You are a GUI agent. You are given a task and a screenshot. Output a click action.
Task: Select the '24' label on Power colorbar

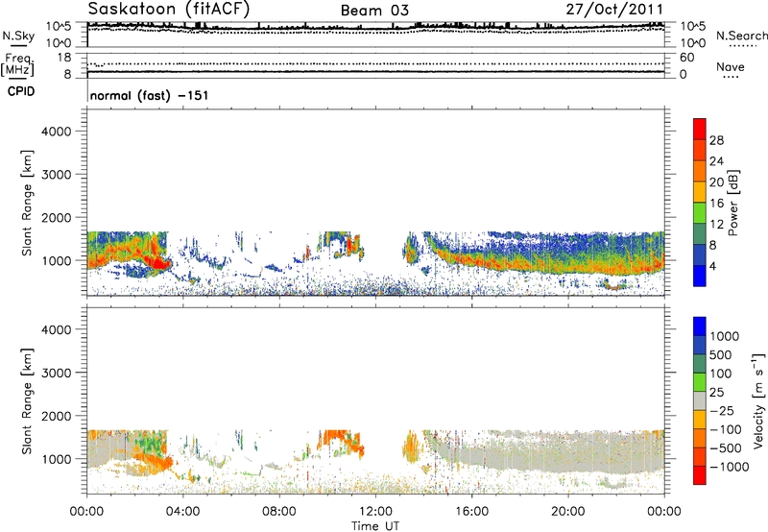[716, 161]
